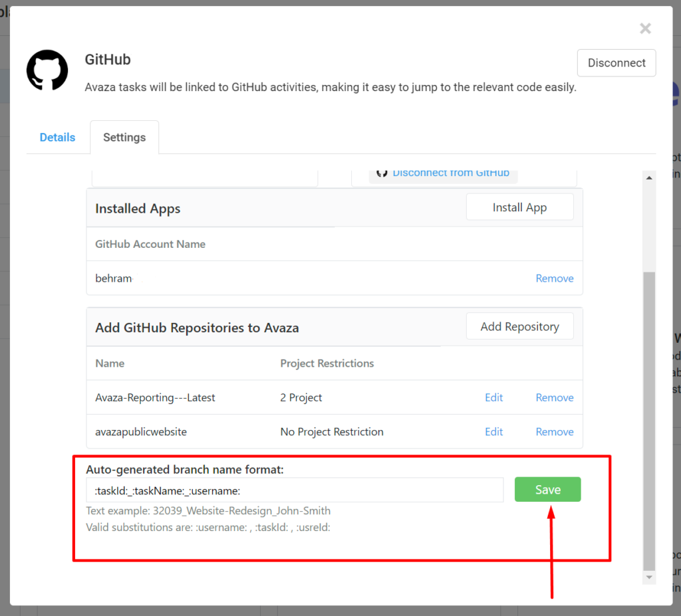Click the Project Restrictions column header
Screen dimensions: 681x616
coord(327,363)
